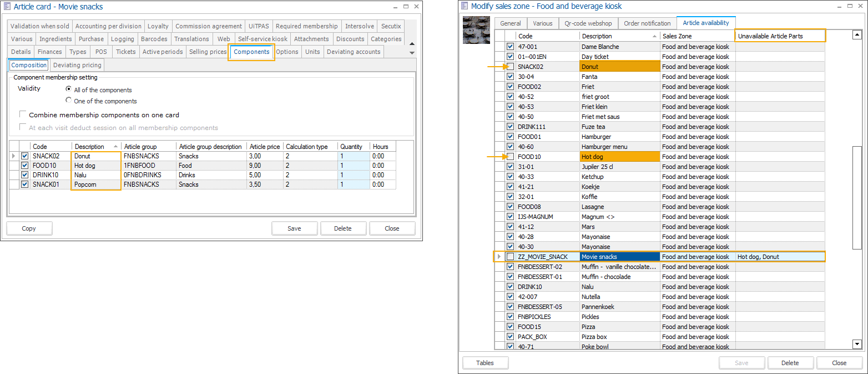
Task: Click the scroll up arrow in availability list
Action: pos(857,35)
